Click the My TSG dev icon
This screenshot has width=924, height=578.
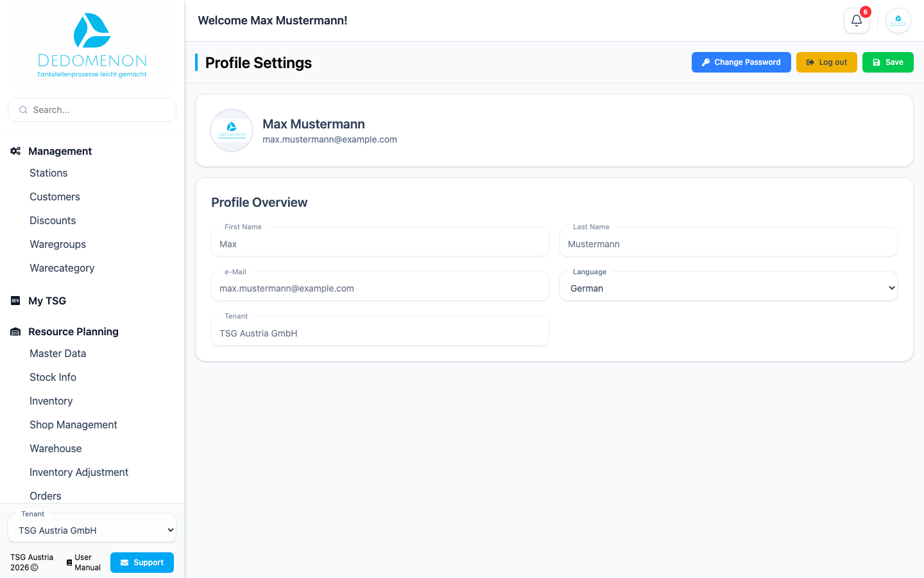(x=15, y=301)
